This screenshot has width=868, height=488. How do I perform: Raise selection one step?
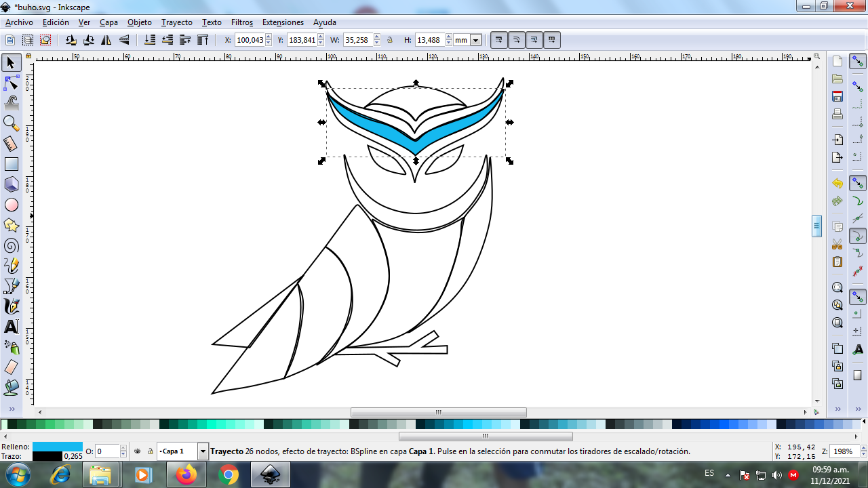click(185, 40)
